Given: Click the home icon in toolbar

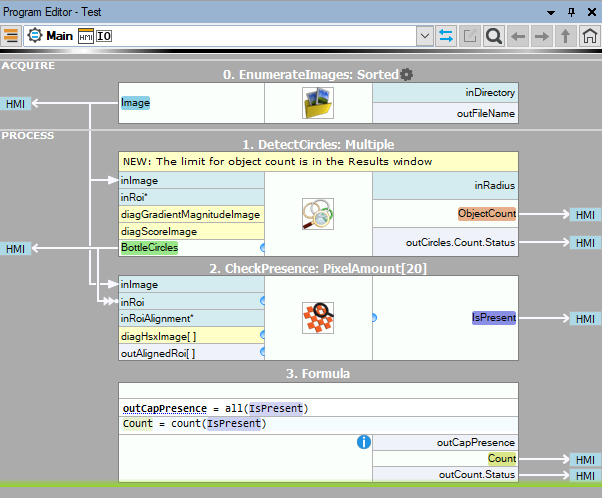Looking at the screenshot, I should click(x=590, y=36).
